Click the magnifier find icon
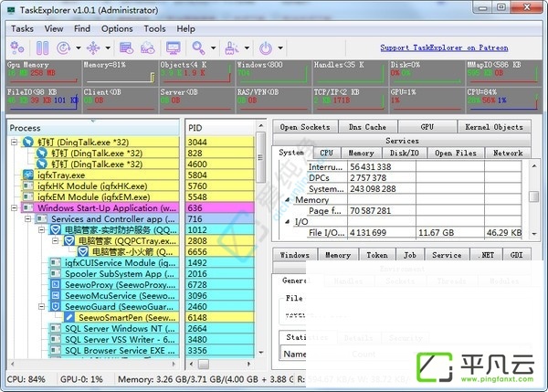548x392 pixels. (x=198, y=48)
